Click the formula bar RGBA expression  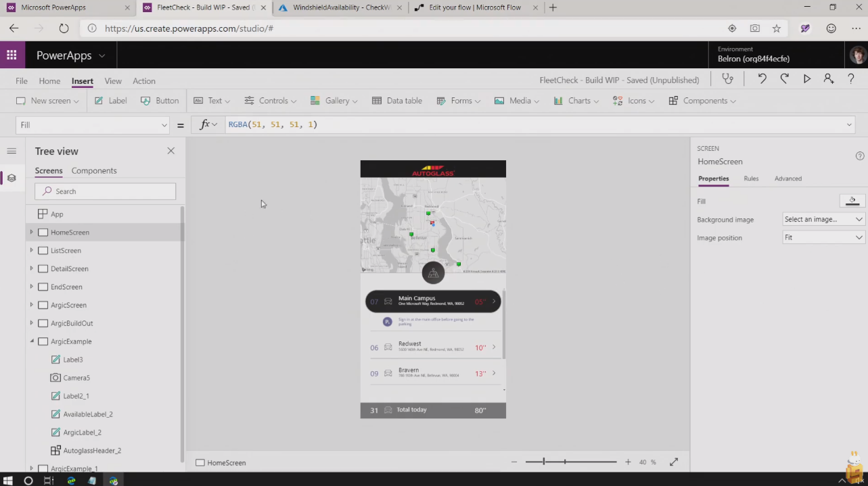click(x=273, y=124)
